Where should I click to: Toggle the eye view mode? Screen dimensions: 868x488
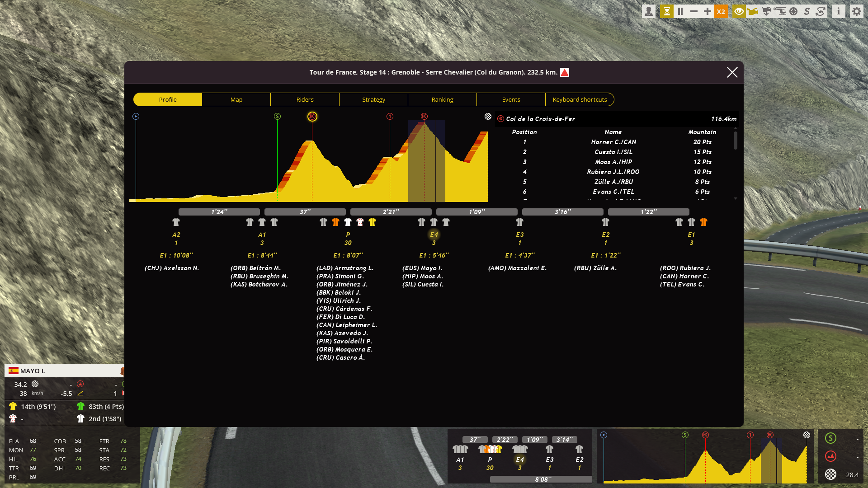[739, 11]
